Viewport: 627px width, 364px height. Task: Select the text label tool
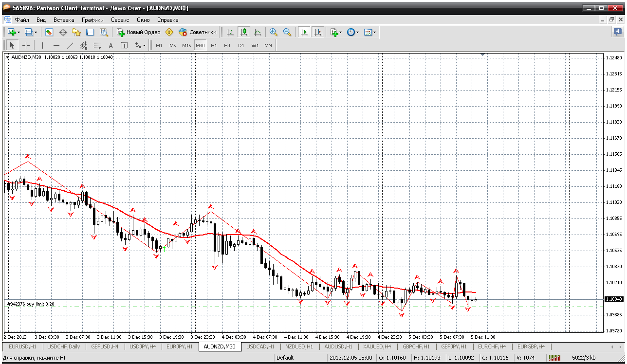[x=124, y=45]
